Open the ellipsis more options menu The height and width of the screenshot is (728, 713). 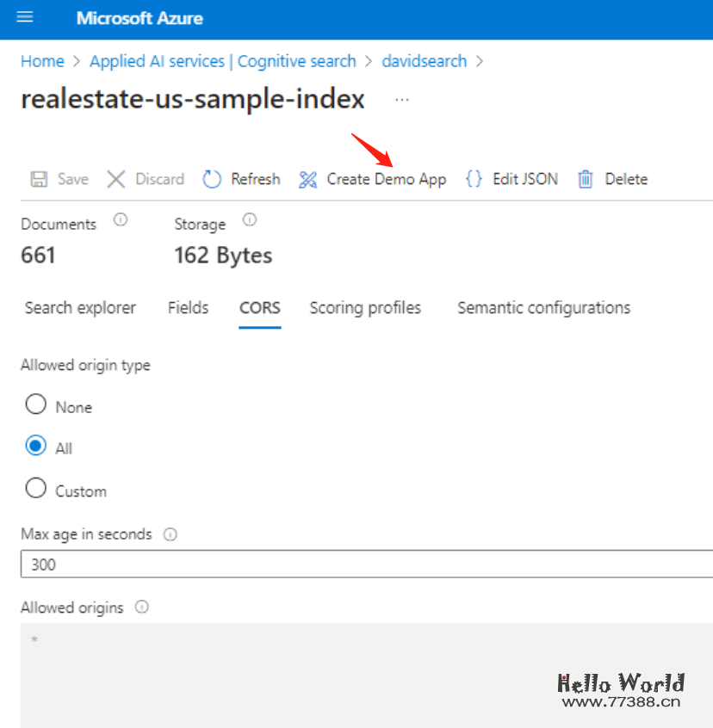402,100
